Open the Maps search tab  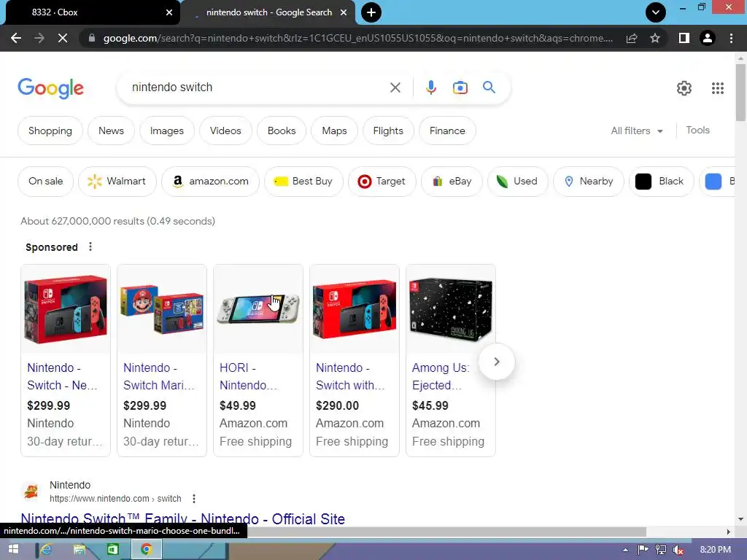point(334,131)
